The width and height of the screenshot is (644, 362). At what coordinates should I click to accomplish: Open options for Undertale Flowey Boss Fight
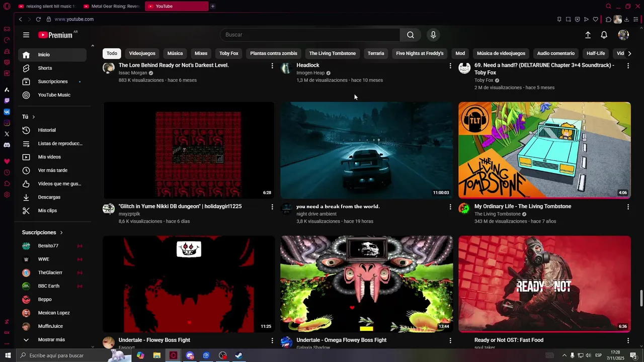click(272, 340)
